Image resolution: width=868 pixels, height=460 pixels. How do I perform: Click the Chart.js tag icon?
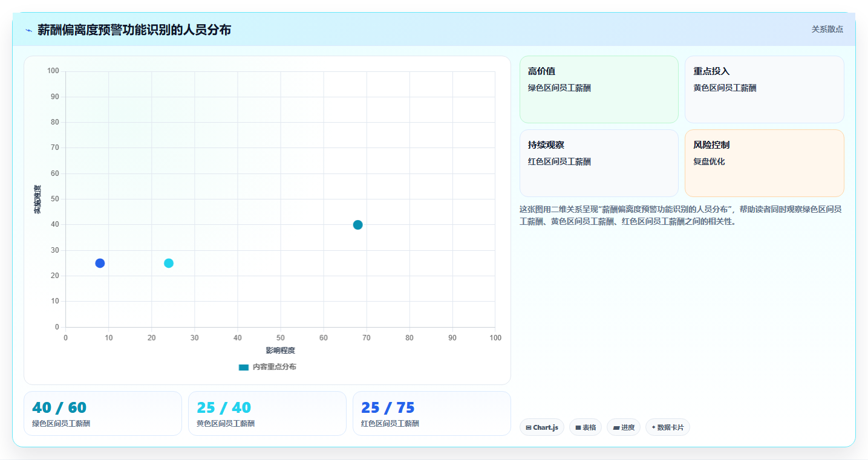[529, 427]
